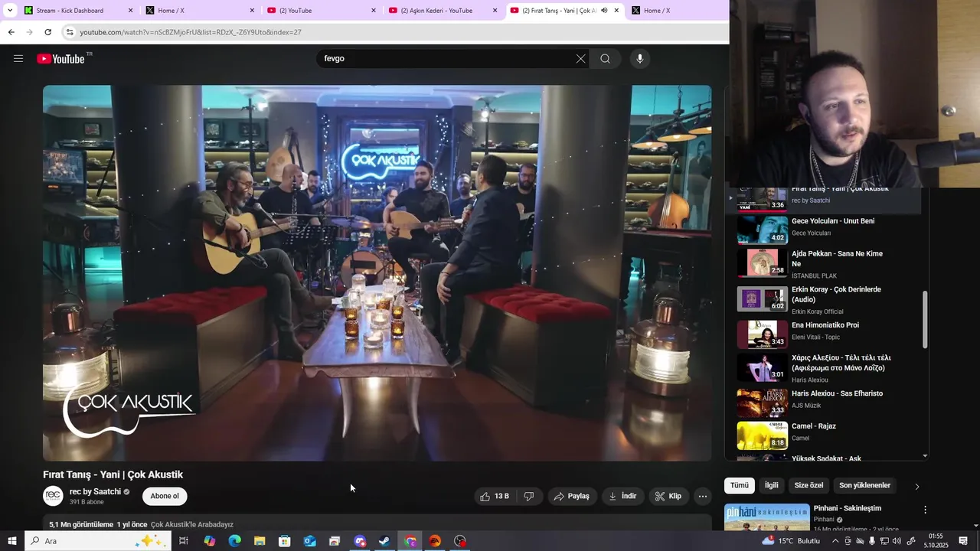Open the Çok Akustik'le Arabadayız link

pos(192,525)
